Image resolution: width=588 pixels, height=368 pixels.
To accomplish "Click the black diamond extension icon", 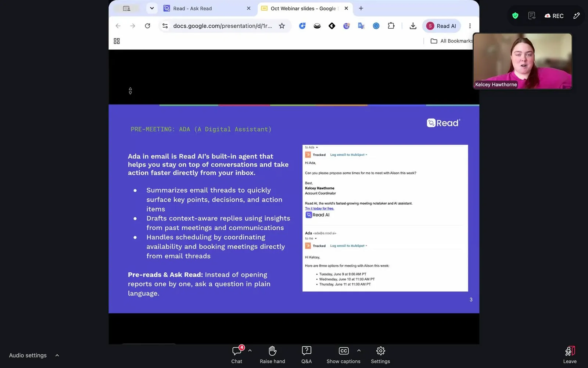I will (x=332, y=26).
